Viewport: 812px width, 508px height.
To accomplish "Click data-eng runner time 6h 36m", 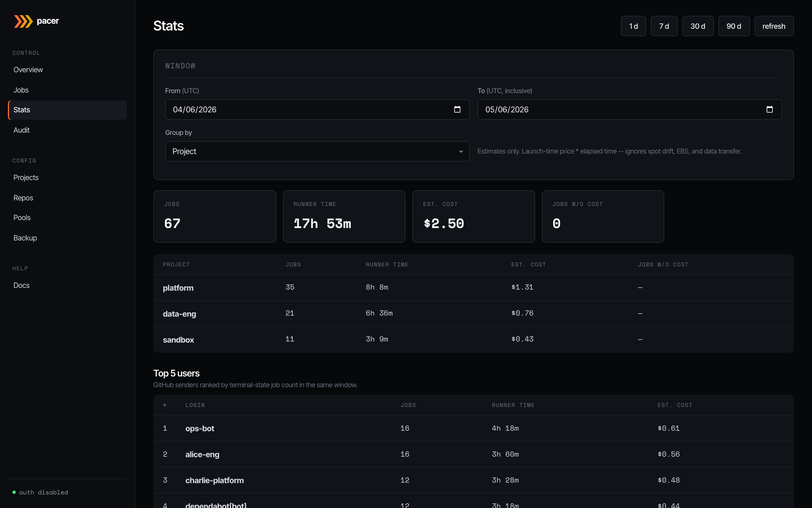I will click(x=379, y=313).
